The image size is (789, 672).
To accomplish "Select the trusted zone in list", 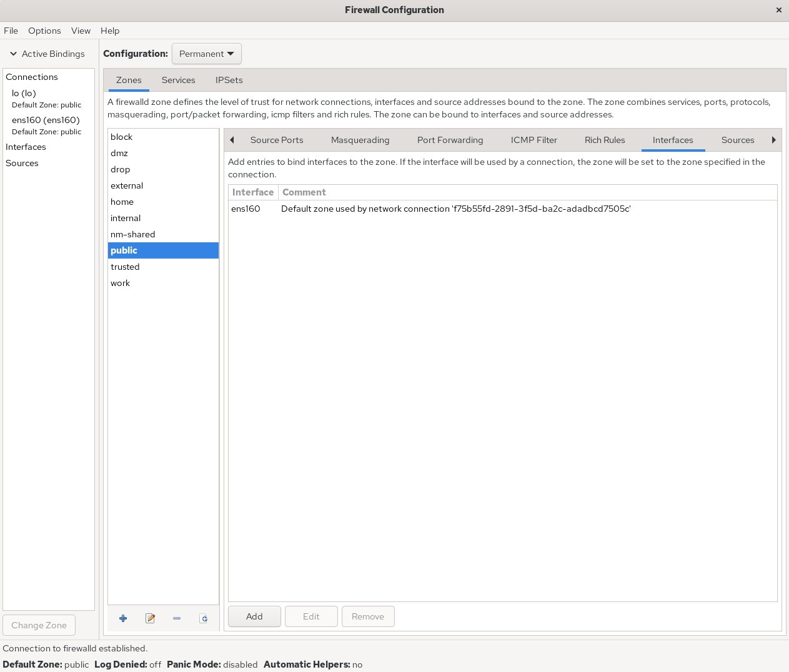I will point(125,267).
